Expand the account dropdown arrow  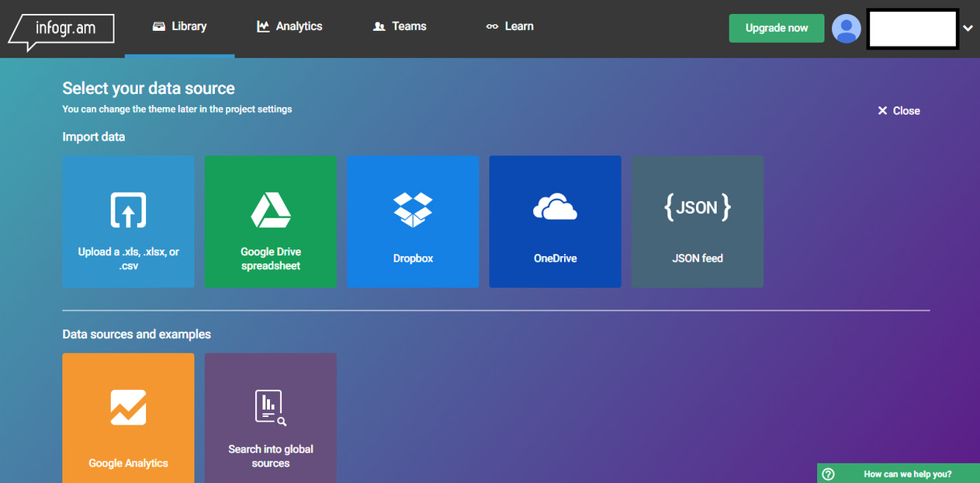(968, 29)
